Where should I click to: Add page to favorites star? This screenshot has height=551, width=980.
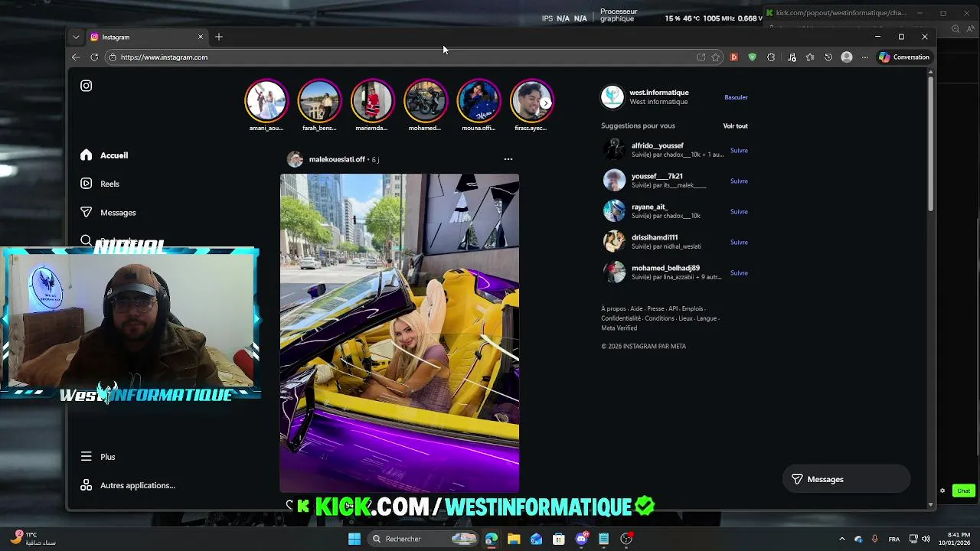(716, 57)
